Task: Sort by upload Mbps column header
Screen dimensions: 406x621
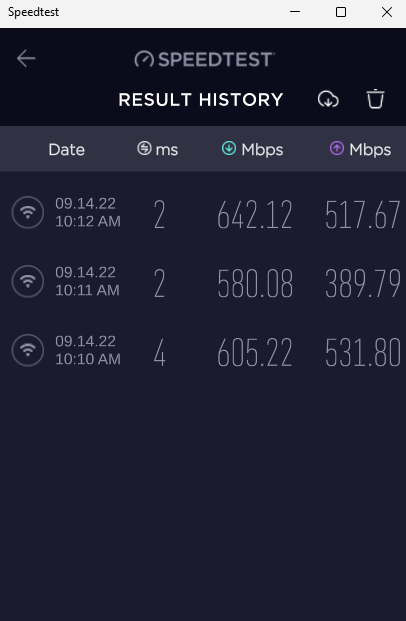Action: pyautogui.click(x=360, y=149)
